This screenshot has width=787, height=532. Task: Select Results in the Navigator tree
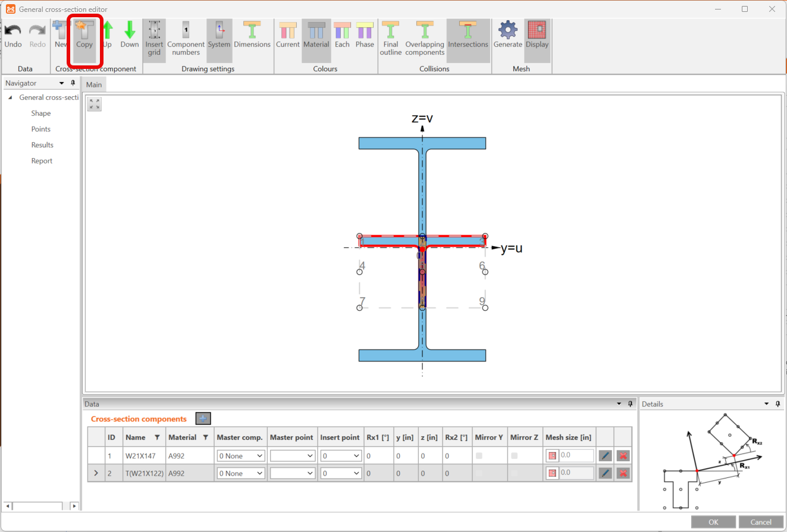pyautogui.click(x=42, y=145)
